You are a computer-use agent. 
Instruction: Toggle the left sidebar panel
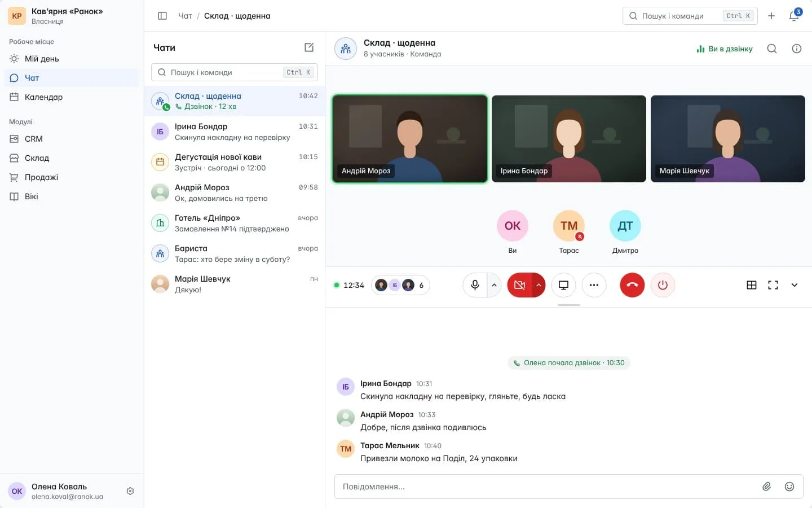[x=162, y=16]
